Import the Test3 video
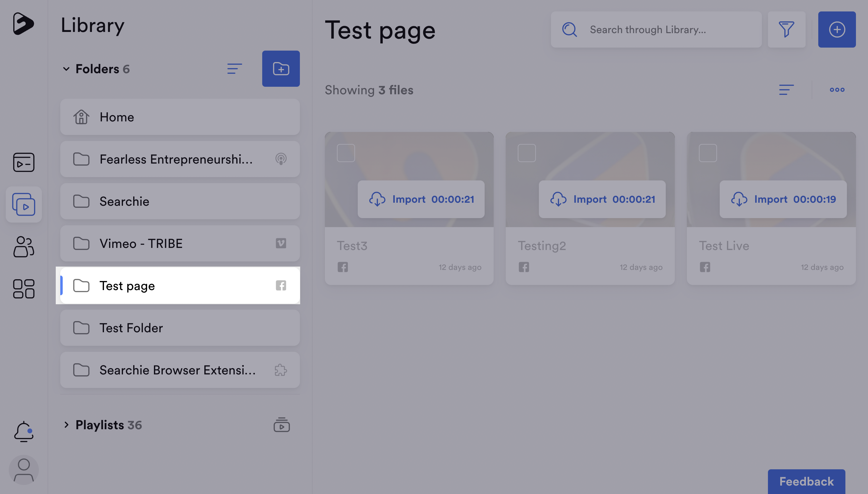Viewport: 868px width, 494px height. 421,199
